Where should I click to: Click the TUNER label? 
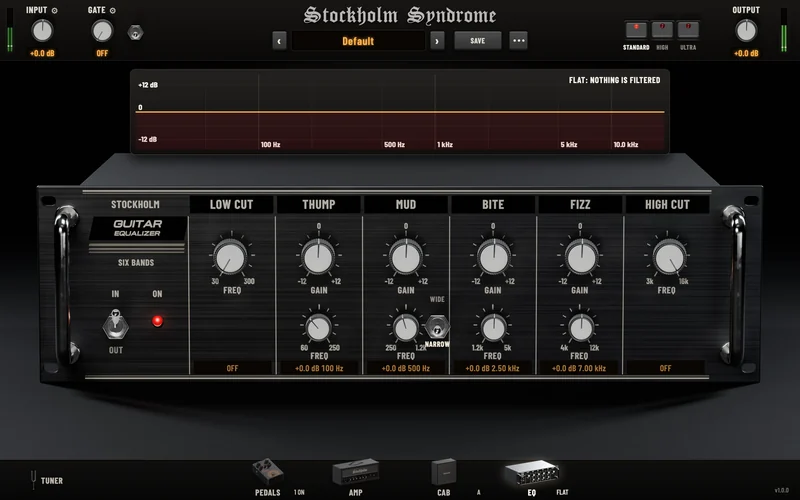tap(52, 481)
